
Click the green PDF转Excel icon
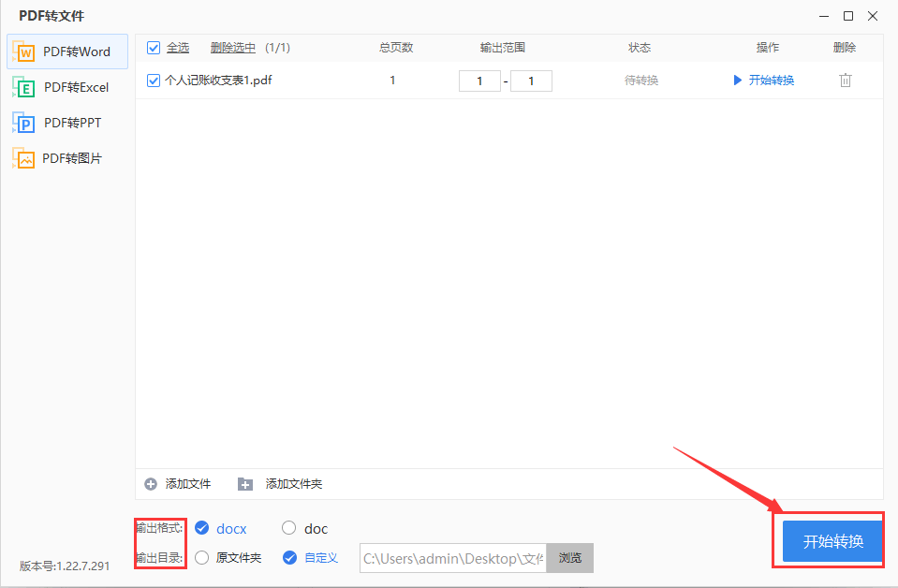[x=23, y=87]
